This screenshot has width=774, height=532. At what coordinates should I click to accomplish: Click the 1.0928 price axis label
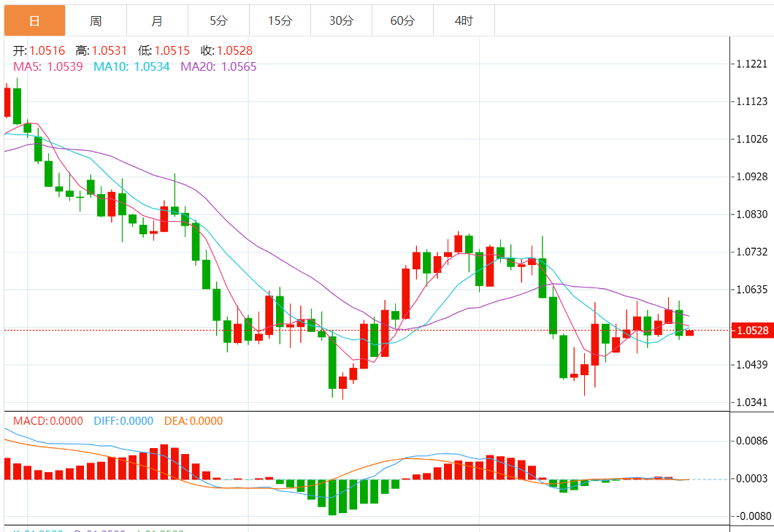pyautogui.click(x=752, y=176)
